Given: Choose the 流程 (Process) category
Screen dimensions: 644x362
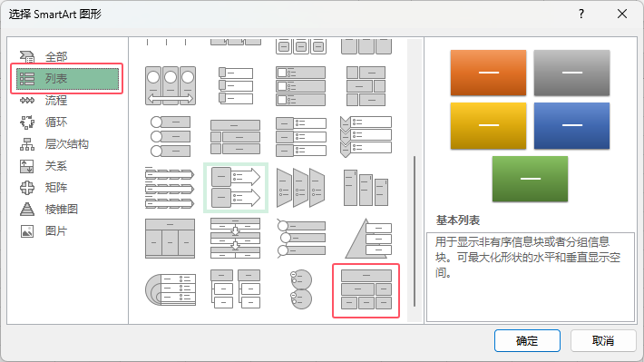Looking at the screenshot, I should click(x=56, y=101).
